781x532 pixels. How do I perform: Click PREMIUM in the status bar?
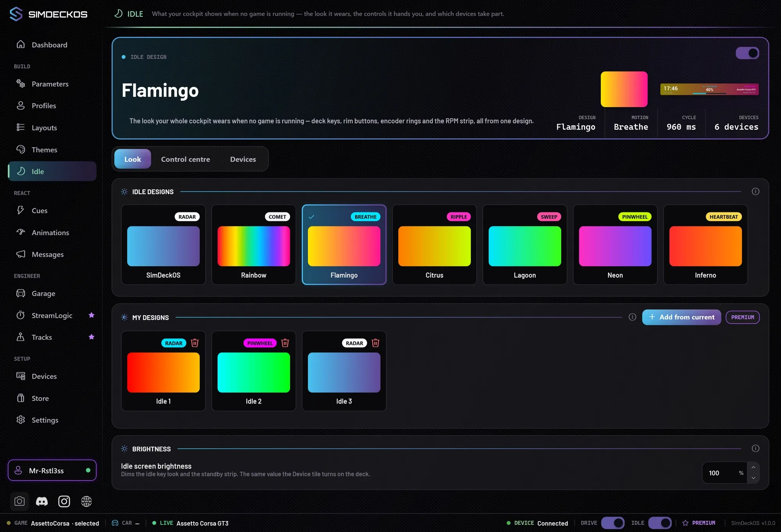[x=699, y=523]
